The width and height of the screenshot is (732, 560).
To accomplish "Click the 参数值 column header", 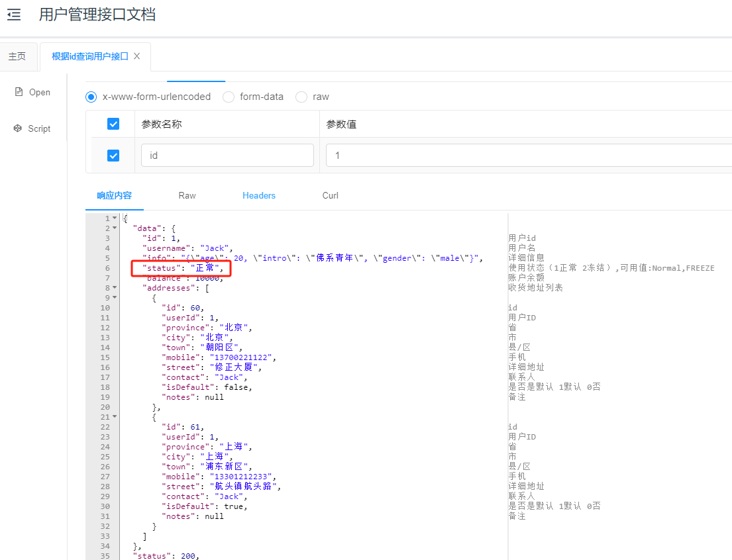I will pyautogui.click(x=341, y=124).
